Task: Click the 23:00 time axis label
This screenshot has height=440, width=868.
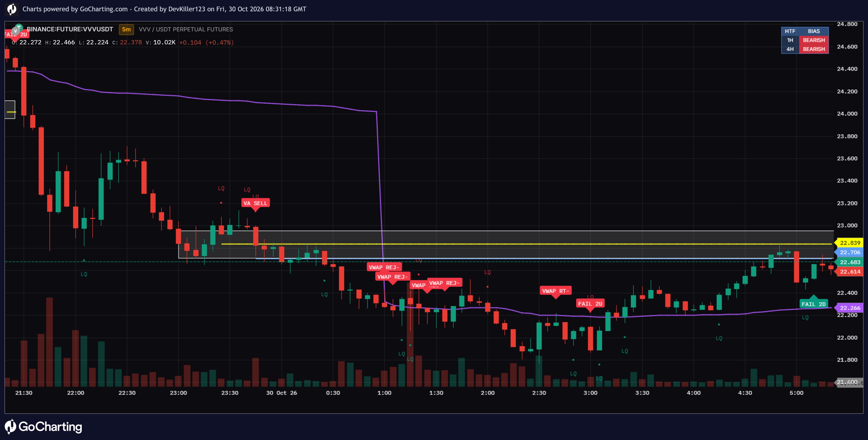Action: 178,393
